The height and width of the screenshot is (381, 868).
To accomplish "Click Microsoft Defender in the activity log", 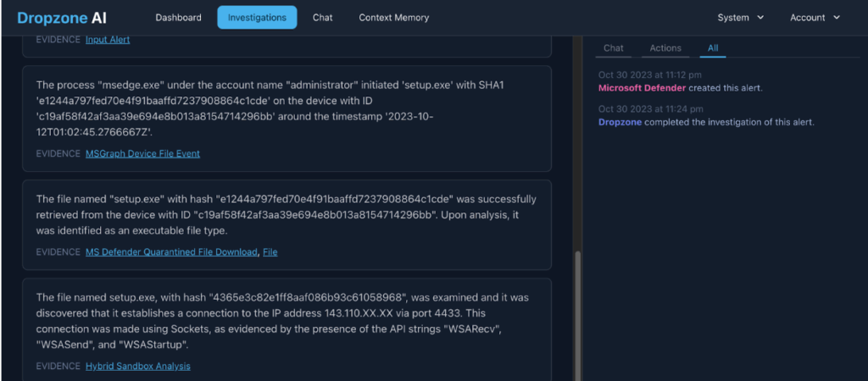I will pos(643,88).
